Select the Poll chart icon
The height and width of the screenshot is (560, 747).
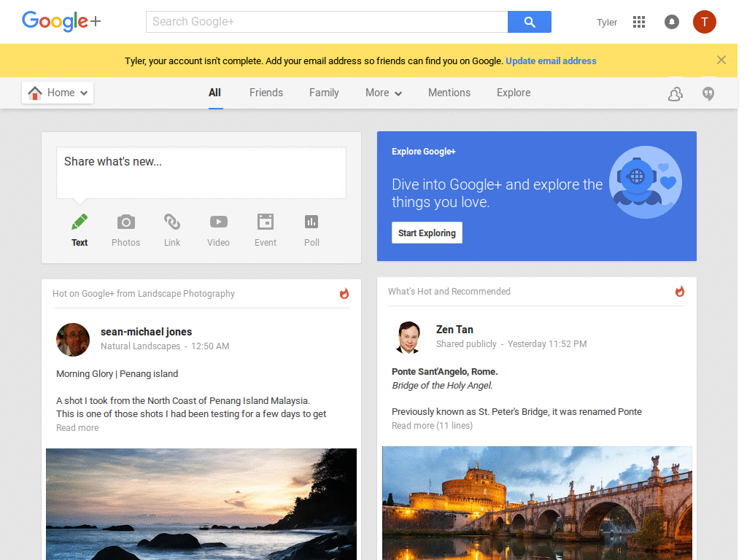pyautogui.click(x=311, y=222)
